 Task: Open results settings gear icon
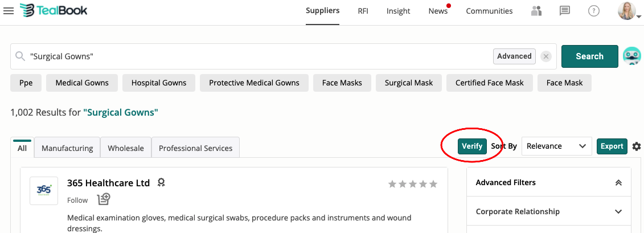637,146
